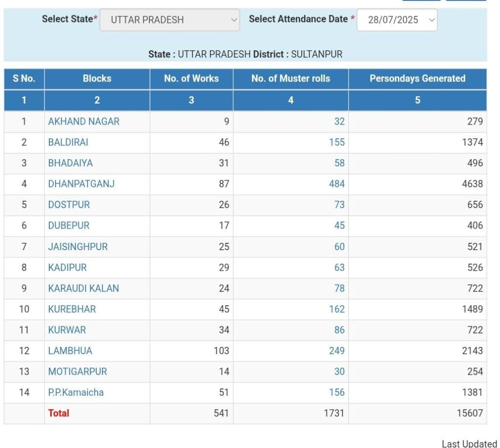Open the BHADAIYA block details
Viewport: 500px width, 448px height.
click(x=70, y=163)
